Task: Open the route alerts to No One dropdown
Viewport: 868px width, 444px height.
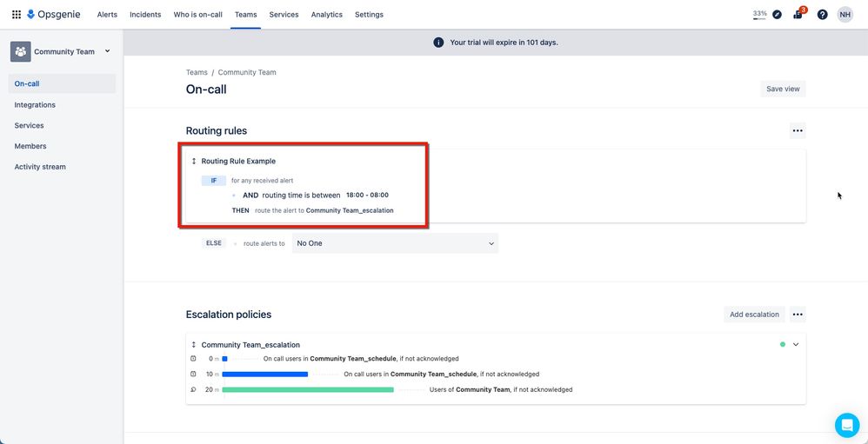Action: coord(395,243)
